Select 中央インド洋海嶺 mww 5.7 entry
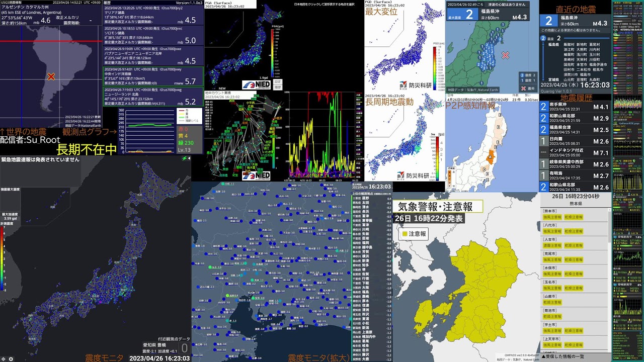The image size is (644, 362). 153,76
